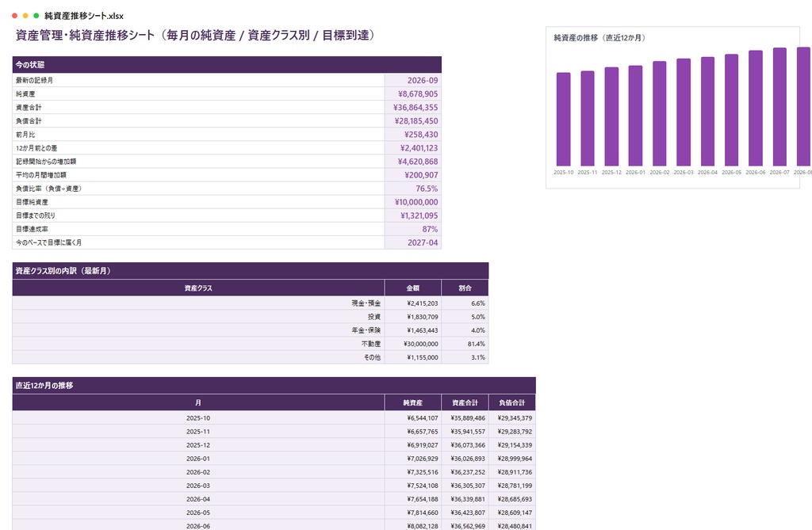Select the 81.4% share cell
The width and height of the screenshot is (812, 530).
(465, 344)
